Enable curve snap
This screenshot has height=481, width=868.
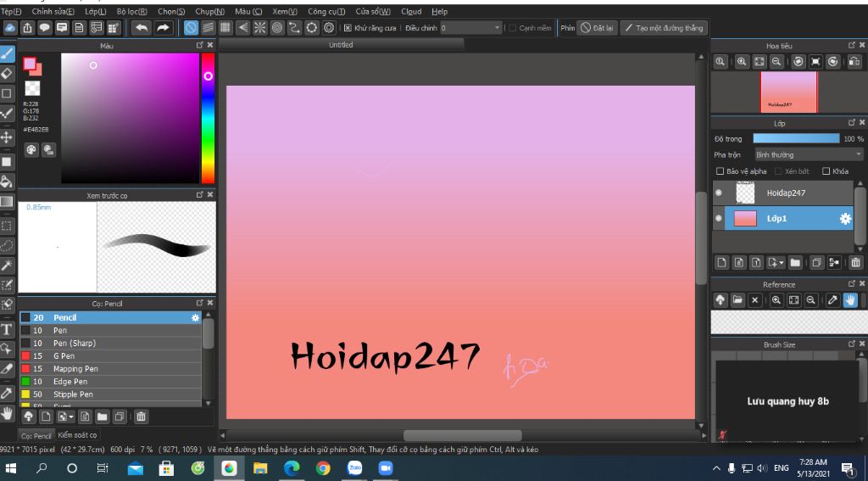(294, 28)
